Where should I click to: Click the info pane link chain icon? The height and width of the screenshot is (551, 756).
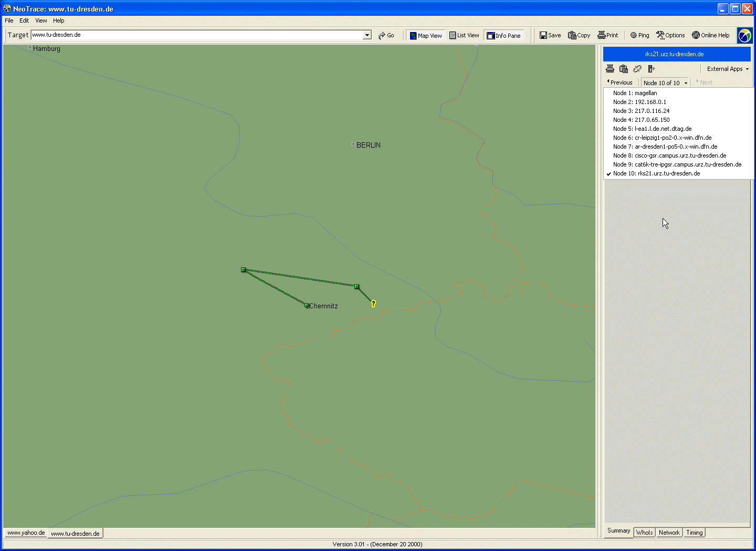click(x=637, y=69)
